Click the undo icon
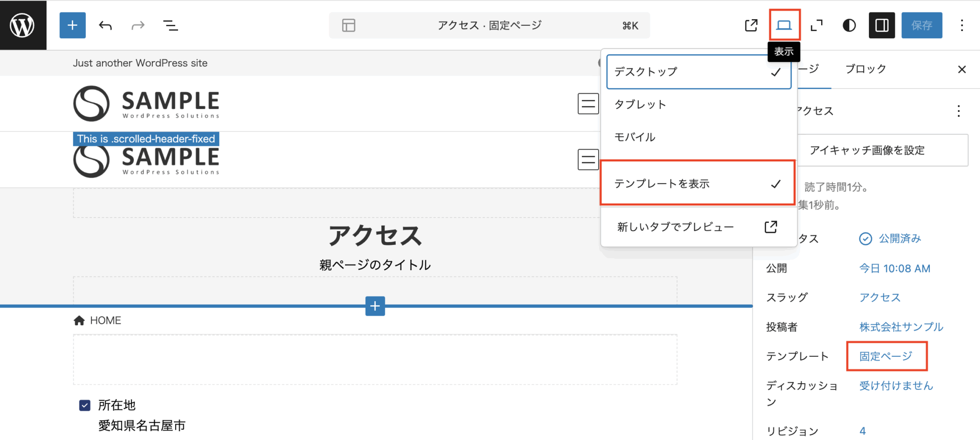Image resolution: width=980 pixels, height=440 pixels. (x=105, y=25)
